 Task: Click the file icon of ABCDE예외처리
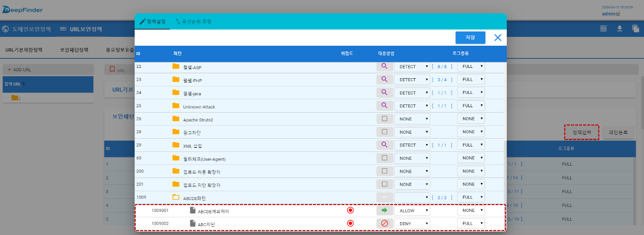[x=193, y=210]
